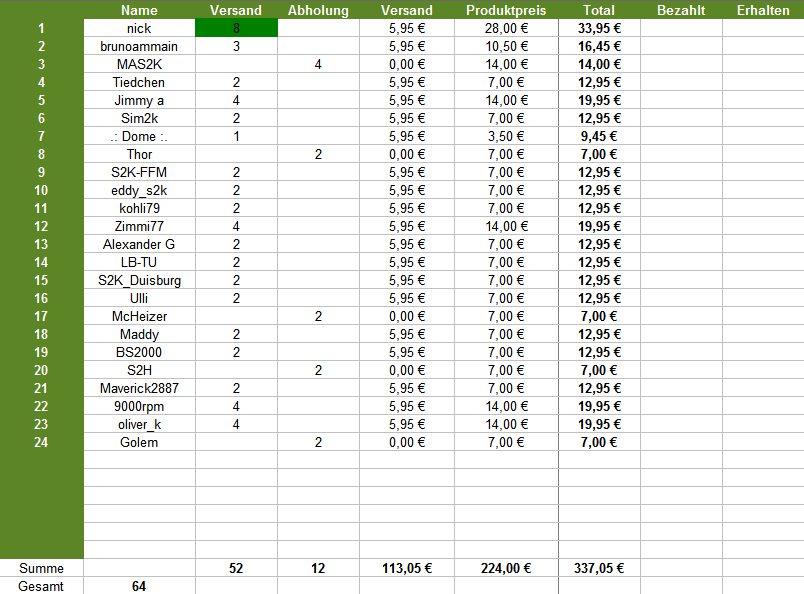
Task: Select the 9,45 € total for .: Dome :.
Action: tap(599, 136)
